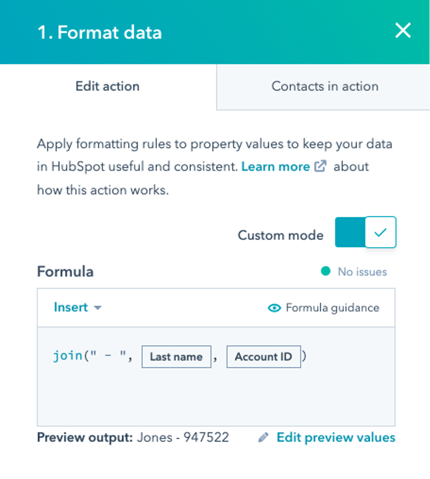Open the Insert dropdown menu
This screenshot has height=479, width=430.
point(77,307)
